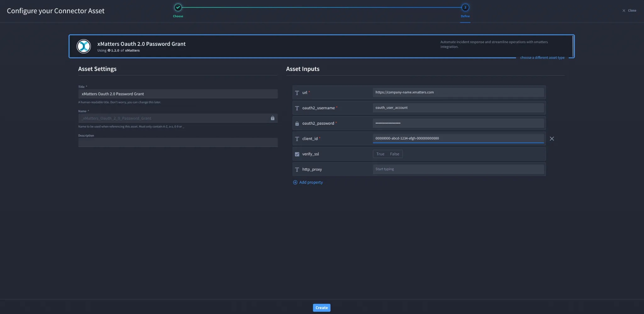Remove the client_id property with the X icon
Viewport: 644px width, 314px height.
(552, 138)
